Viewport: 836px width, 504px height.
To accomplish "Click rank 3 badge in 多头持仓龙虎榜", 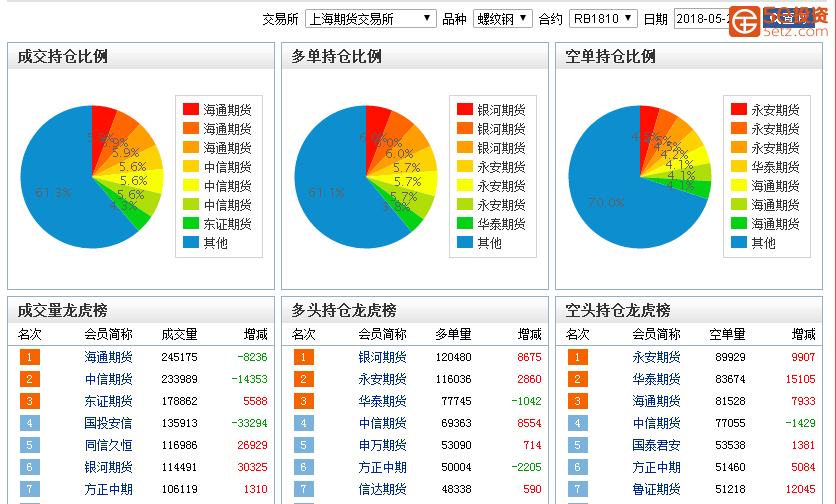I will pyautogui.click(x=304, y=401).
